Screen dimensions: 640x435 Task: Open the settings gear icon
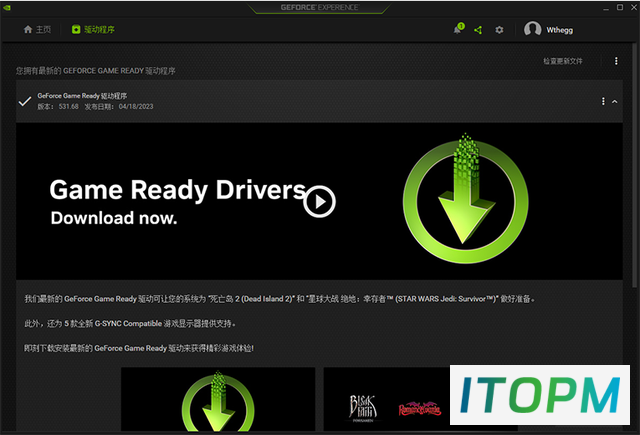[499, 30]
